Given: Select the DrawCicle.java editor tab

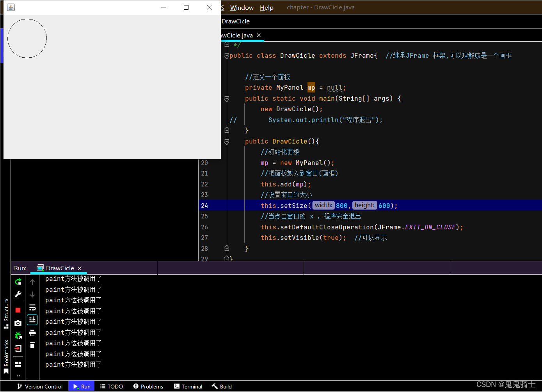Looking at the screenshot, I should pos(237,35).
